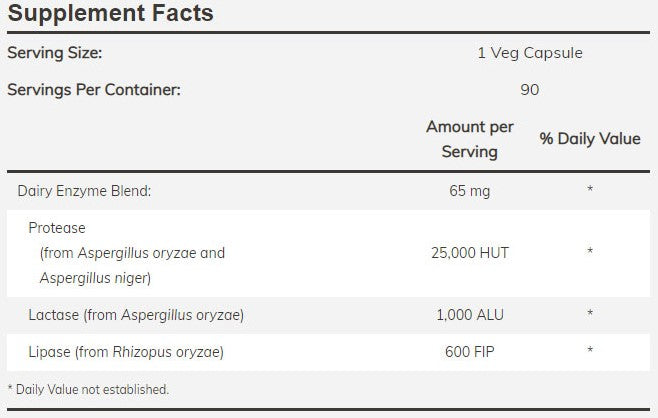
Task: Click the Supplement Facts heading
Action: (x=110, y=15)
